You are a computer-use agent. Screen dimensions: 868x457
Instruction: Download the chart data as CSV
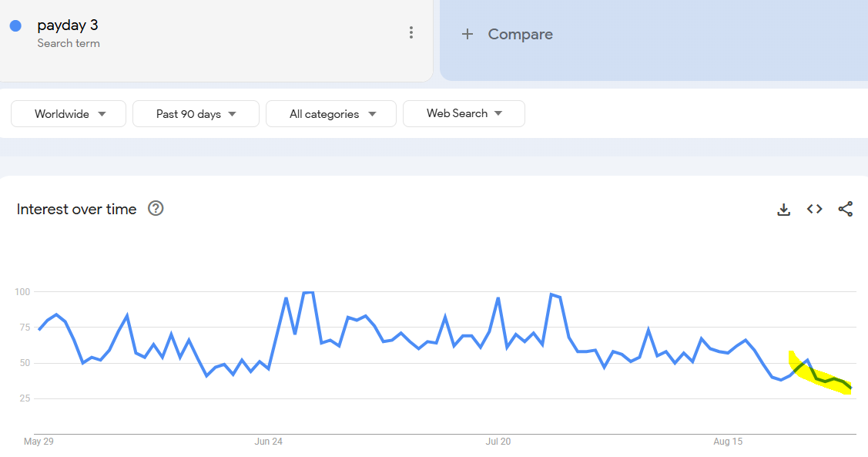[783, 209]
